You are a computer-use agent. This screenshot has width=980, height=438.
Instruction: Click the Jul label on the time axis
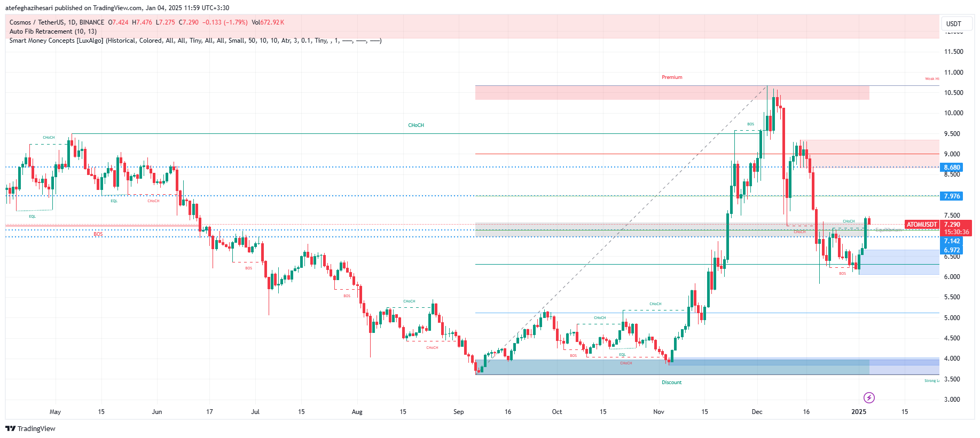click(x=255, y=412)
